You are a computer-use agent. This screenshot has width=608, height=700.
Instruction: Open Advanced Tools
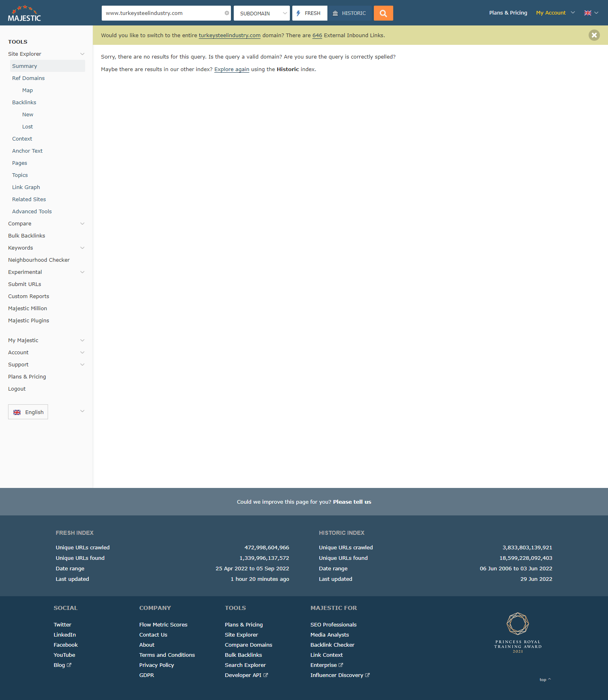pos(32,212)
